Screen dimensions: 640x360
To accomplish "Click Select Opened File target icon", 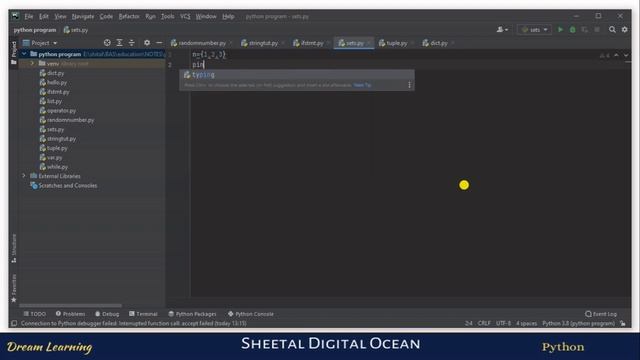I will click(x=107, y=42).
